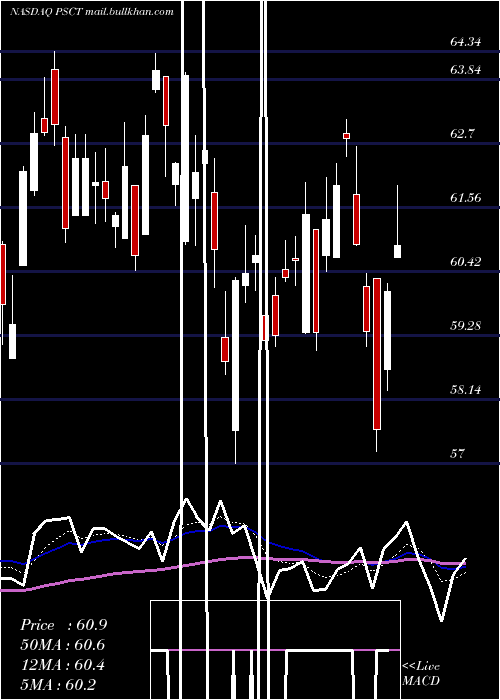500x700 pixels.
Task: Click the <<Live MACD label
Action: pyautogui.click(x=421, y=673)
